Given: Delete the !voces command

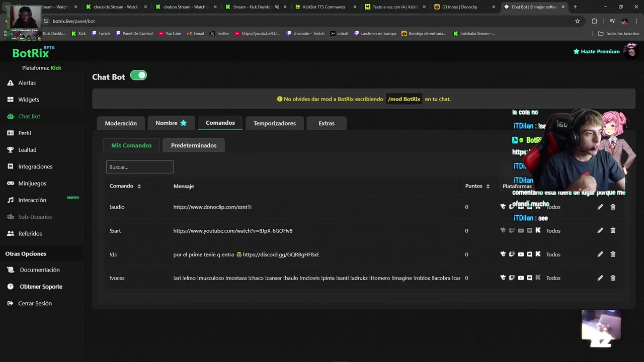Looking at the screenshot, I should 613,278.
